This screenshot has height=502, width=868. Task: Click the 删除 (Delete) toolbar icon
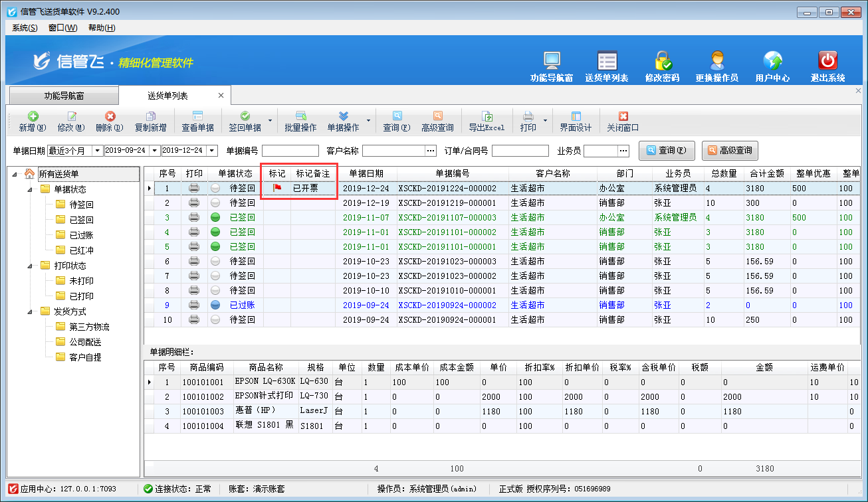[110, 117]
